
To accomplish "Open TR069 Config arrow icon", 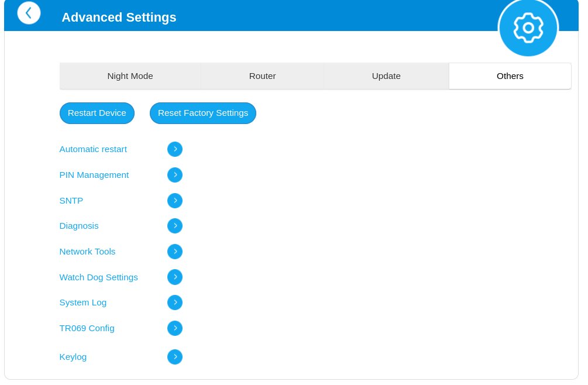I will click(x=175, y=328).
